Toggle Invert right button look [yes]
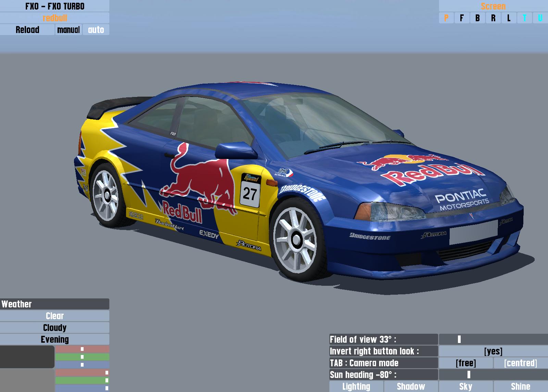The height and width of the screenshot is (392, 548). pos(493,351)
